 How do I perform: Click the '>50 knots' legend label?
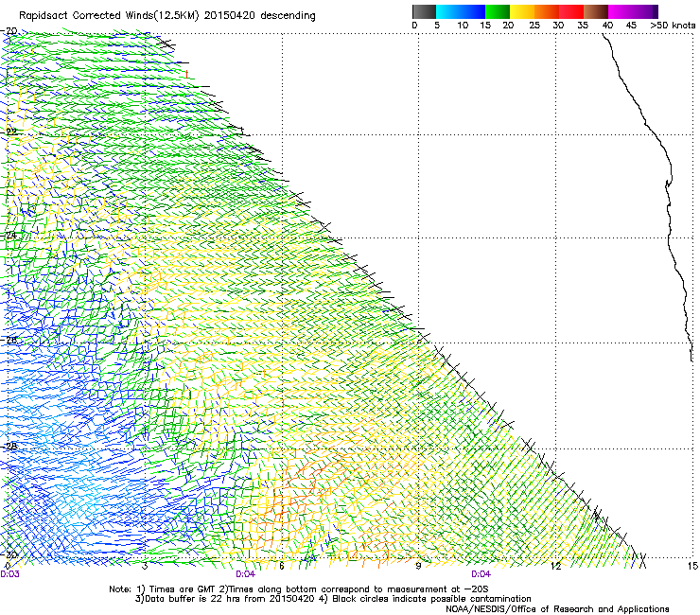[673, 26]
